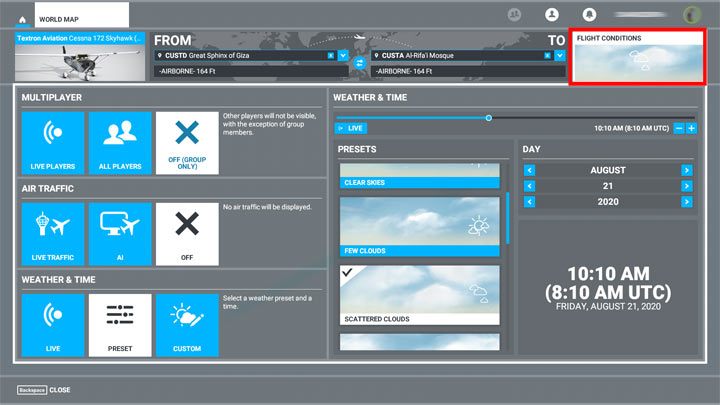Click the time-of-day slider handle

488,118
